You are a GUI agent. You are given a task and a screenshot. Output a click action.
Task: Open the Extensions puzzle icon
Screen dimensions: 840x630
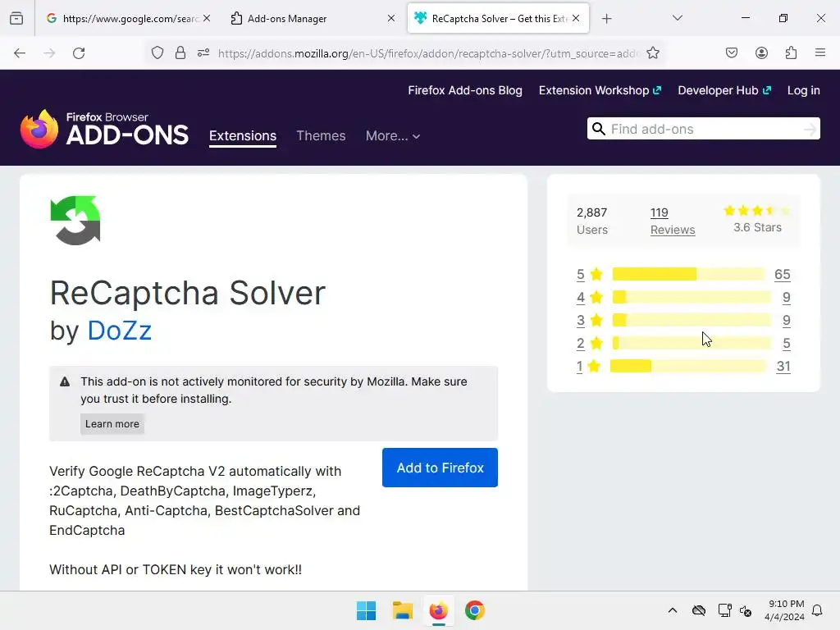click(x=791, y=53)
